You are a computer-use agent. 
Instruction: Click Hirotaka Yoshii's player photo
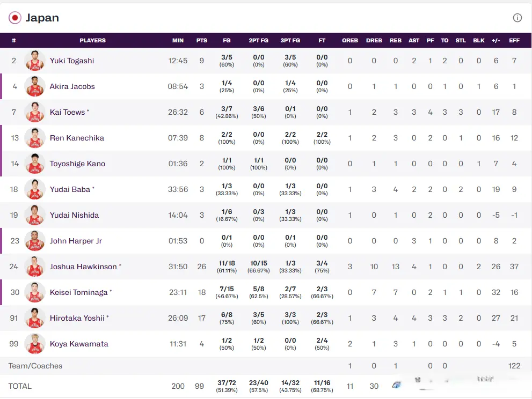coord(35,318)
